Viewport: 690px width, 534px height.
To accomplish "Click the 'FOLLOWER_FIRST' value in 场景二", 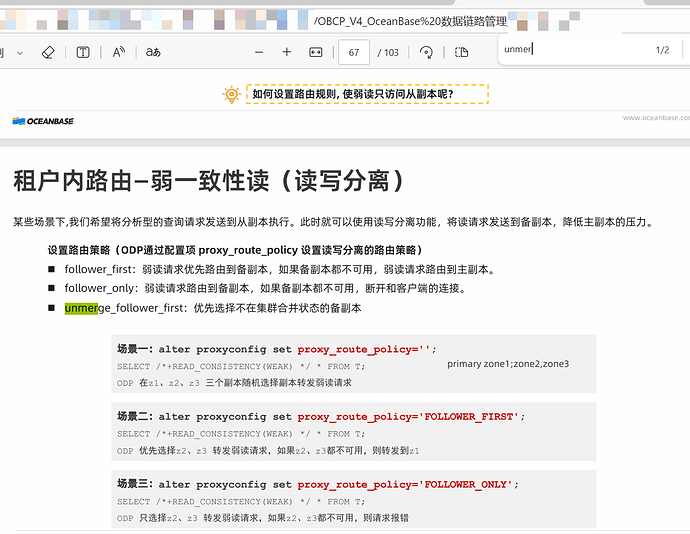I will [x=470, y=416].
